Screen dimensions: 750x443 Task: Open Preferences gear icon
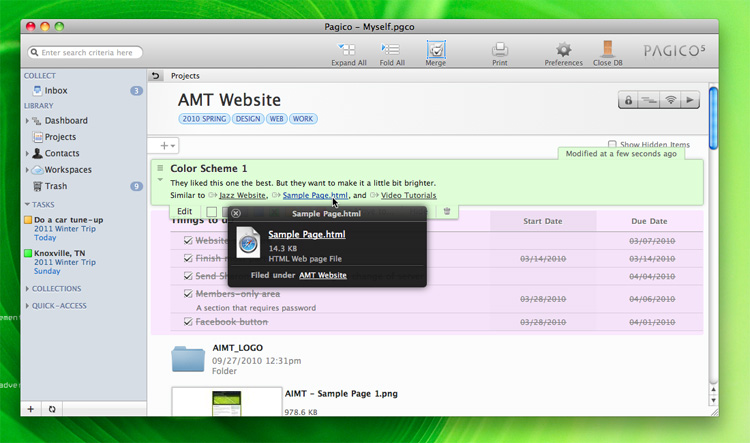(563, 49)
